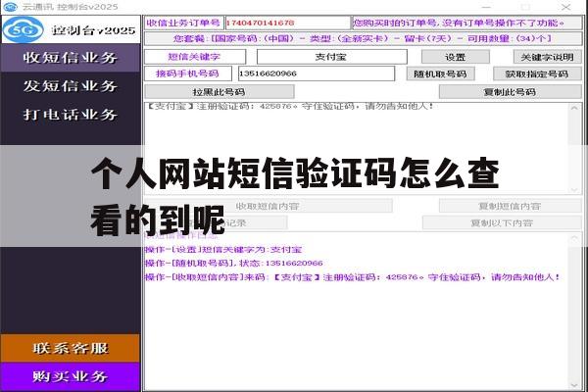Click 复制此号码 button

click(510, 92)
